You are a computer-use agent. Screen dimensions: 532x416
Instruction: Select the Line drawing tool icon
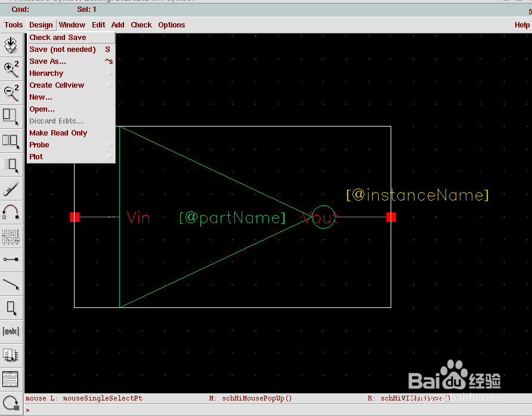pos(11,284)
